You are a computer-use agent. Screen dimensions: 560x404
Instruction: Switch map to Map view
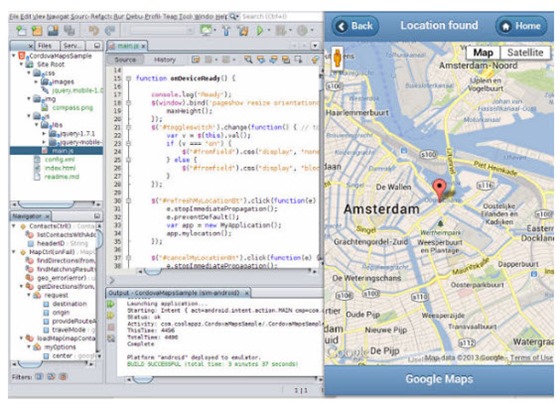[x=483, y=53]
